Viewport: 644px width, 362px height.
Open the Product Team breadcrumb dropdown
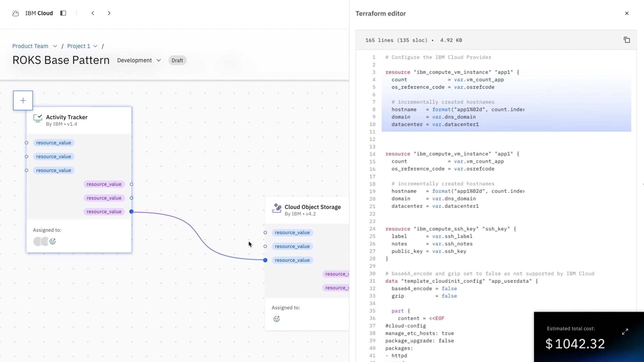point(55,46)
